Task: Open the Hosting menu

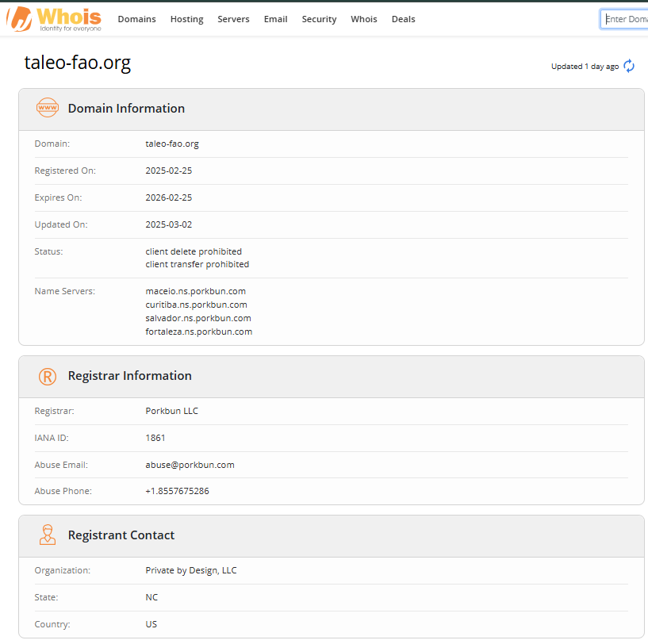Action: 187,19
